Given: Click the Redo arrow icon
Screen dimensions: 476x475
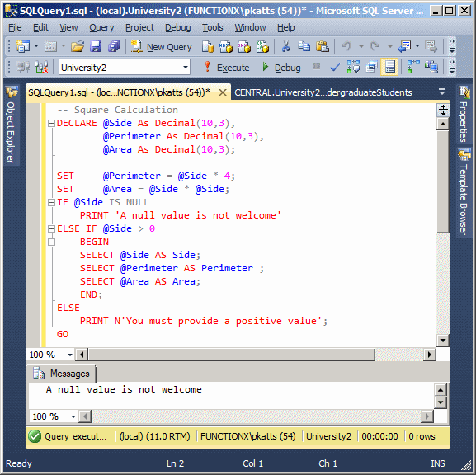Looking at the screenshot, I should tap(375, 46).
